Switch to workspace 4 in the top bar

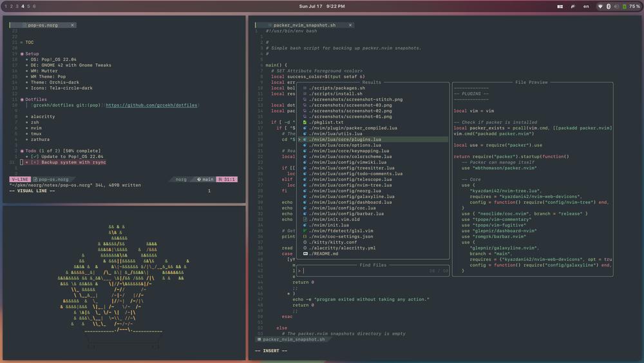click(x=23, y=6)
